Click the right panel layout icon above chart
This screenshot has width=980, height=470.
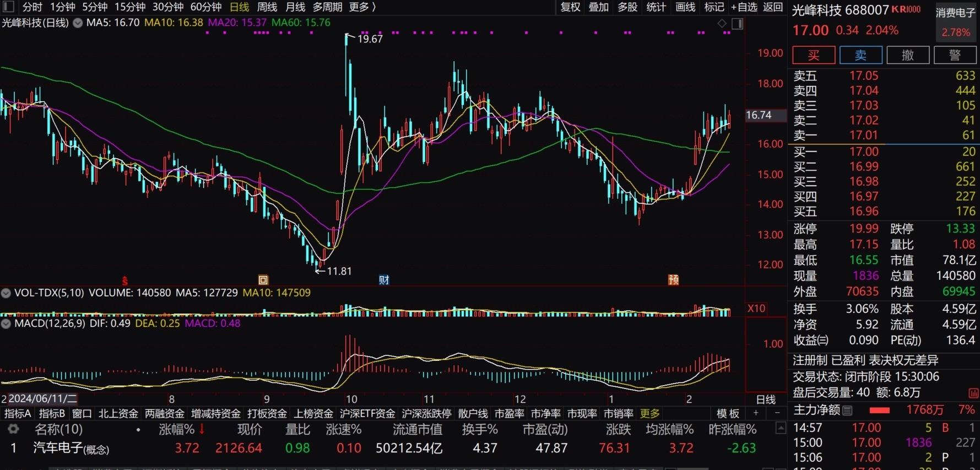(x=737, y=24)
